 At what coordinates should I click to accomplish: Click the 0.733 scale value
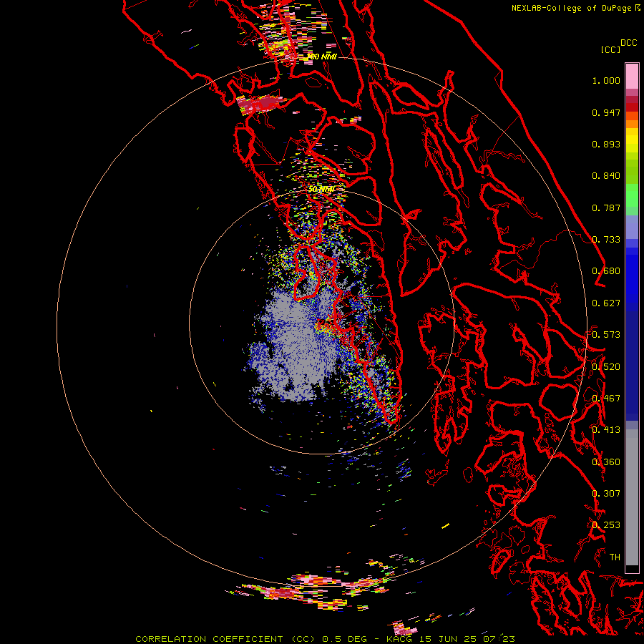tap(606, 240)
